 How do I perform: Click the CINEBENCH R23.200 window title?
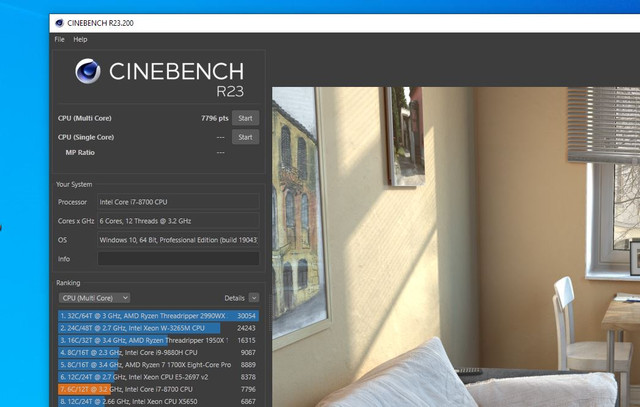click(x=100, y=23)
